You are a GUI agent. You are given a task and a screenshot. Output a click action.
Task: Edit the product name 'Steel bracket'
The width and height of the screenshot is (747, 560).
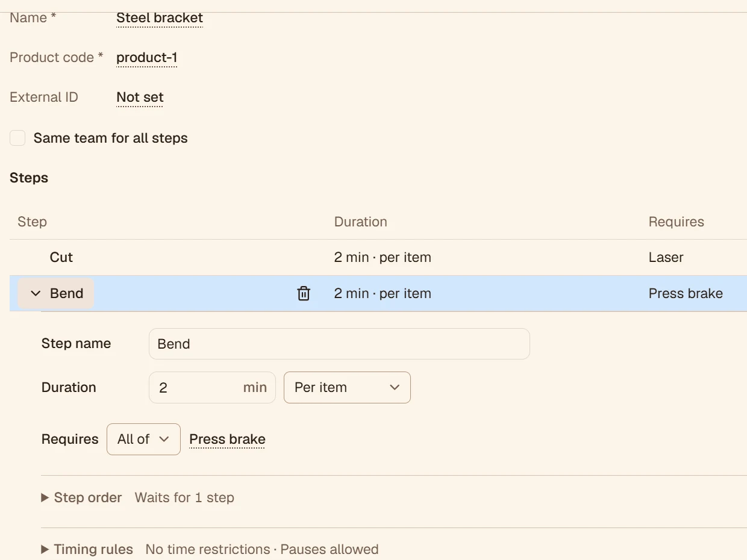[160, 18]
